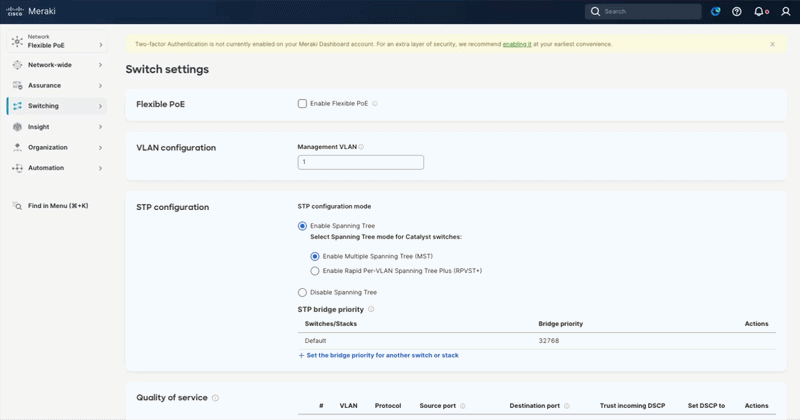Open the blue assistant icon in header
The image size is (800, 420).
pyautogui.click(x=715, y=11)
